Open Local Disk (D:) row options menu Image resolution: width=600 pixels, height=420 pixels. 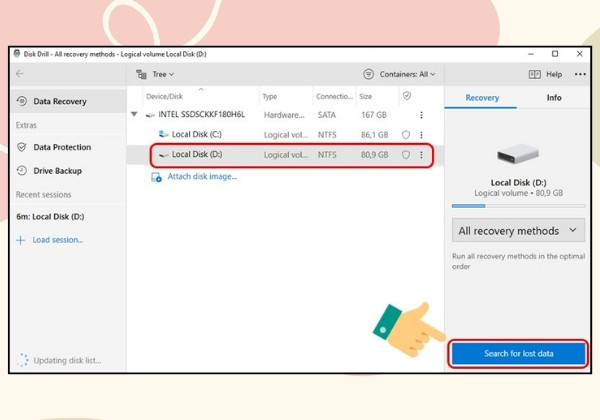421,155
